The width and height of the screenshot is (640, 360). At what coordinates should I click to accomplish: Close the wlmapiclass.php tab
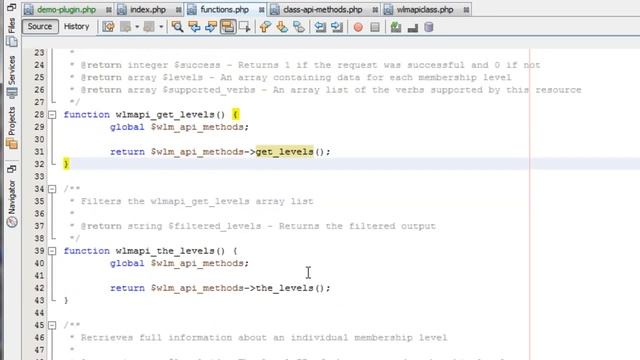click(466, 10)
